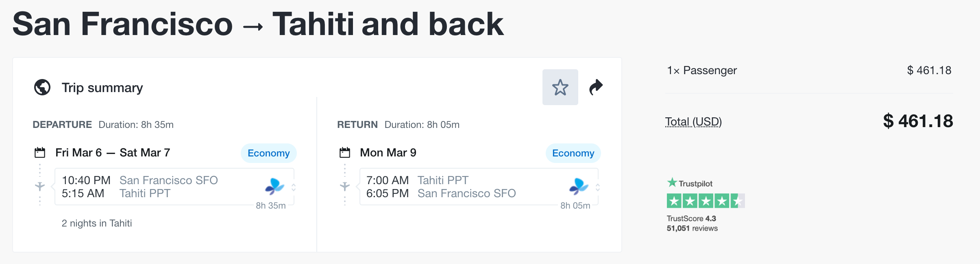The height and width of the screenshot is (264, 980).
Task: Open the 51,051 reviews link
Action: tap(692, 228)
